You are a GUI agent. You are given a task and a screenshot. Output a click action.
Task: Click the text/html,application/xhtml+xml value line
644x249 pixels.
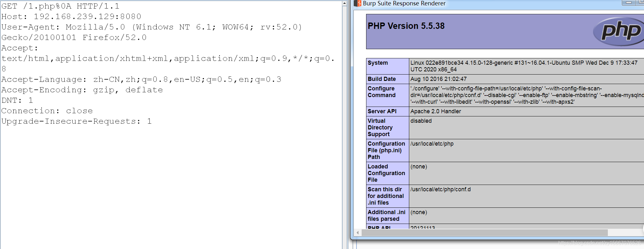coord(168,58)
